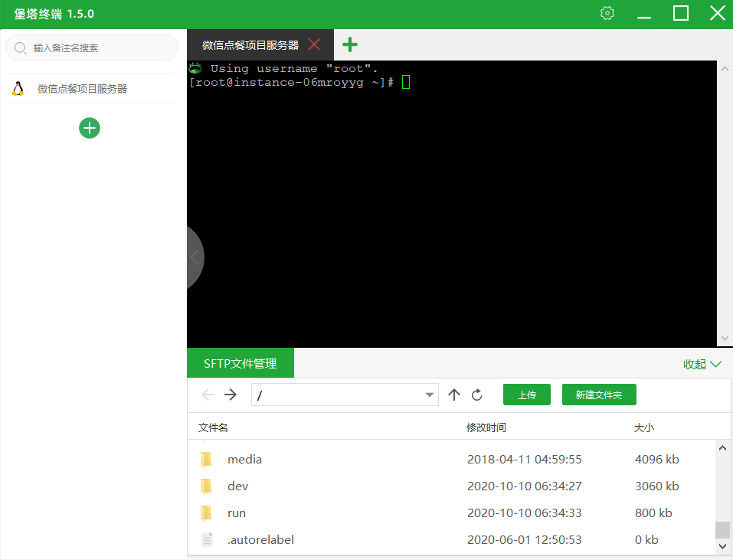Click the date 2020-10-10 06:34:27
Screen dimensions: 733x560
pos(525,486)
